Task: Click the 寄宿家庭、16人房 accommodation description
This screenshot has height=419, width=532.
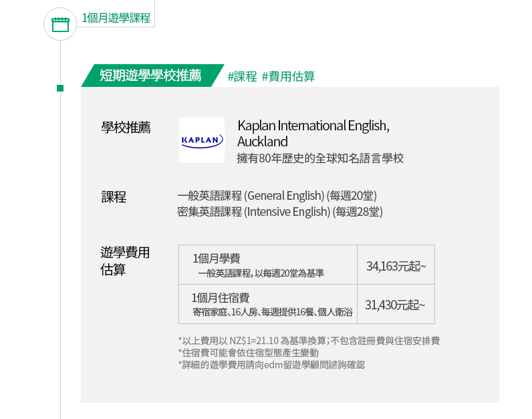Action: [273, 312]
